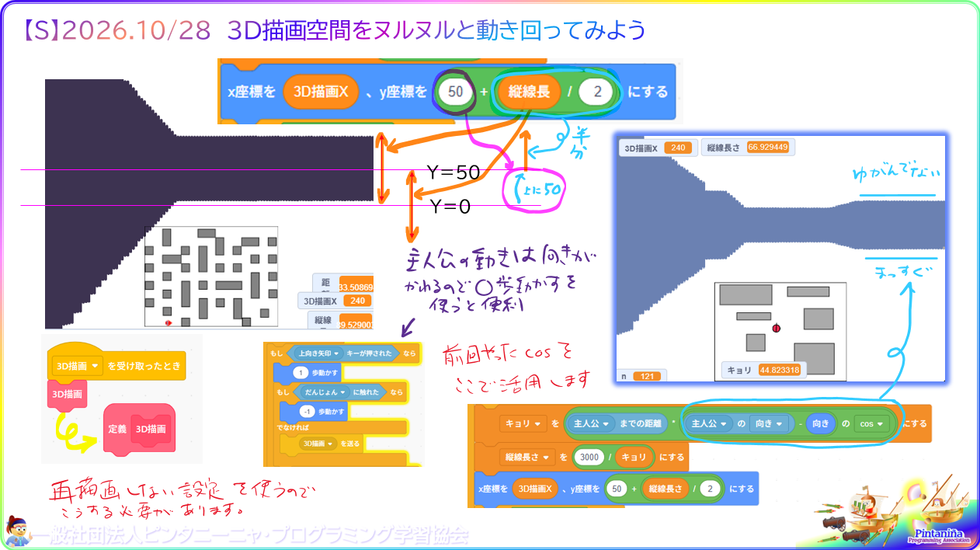
Task: Click the キーが押された condition block
Action: (x=343, y=352)
